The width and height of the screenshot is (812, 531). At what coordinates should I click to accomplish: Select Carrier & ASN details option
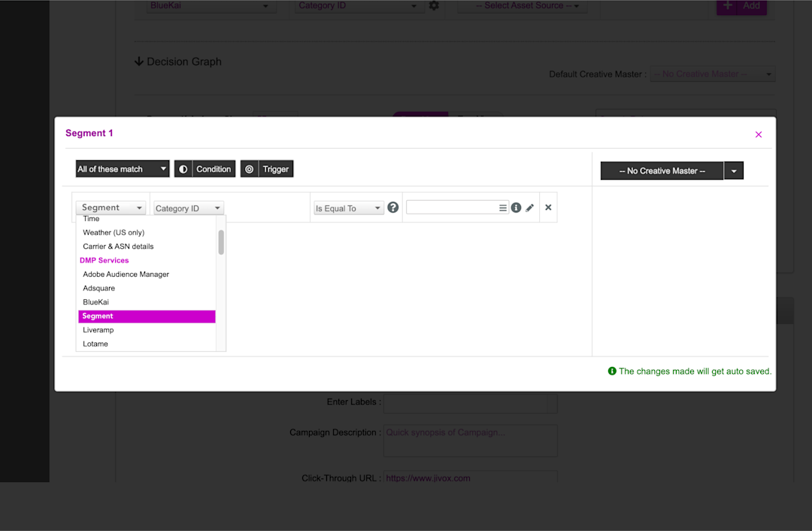click(118, 247)
